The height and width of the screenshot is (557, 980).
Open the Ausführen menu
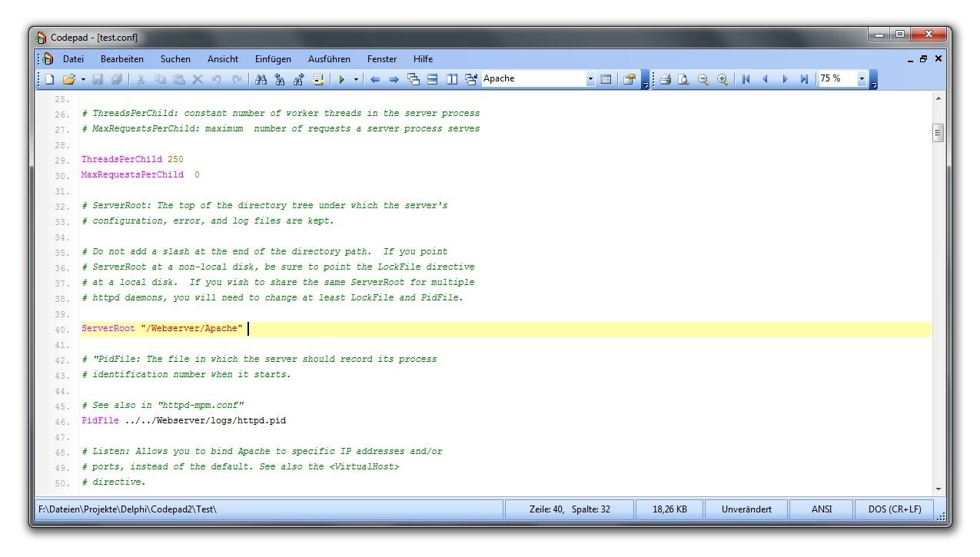(x=329, y=58)
